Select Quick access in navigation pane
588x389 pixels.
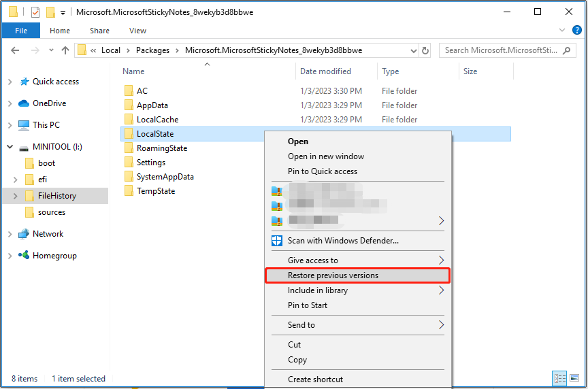click(x=56, y=82)
